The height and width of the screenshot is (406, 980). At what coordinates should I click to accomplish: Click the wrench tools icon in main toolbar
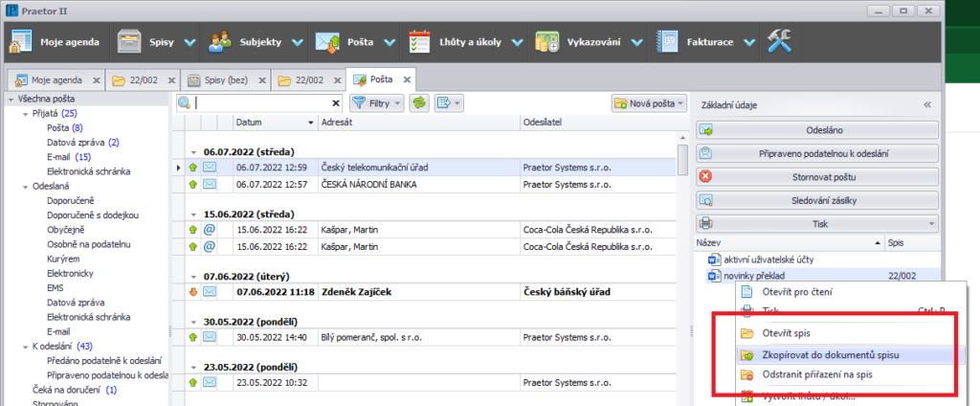tap(775, 42)
